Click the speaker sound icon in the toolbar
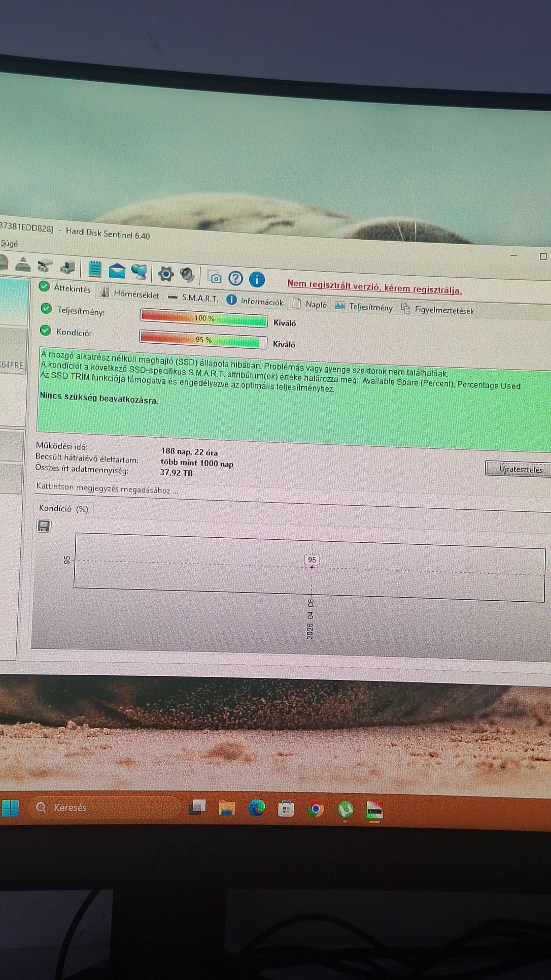The height and width of the screenshot is (980, 551). [188, 275]
